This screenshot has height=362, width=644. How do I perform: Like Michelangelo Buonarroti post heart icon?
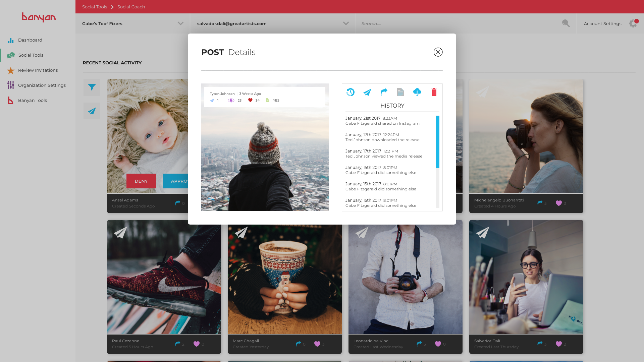click(559, 203)
